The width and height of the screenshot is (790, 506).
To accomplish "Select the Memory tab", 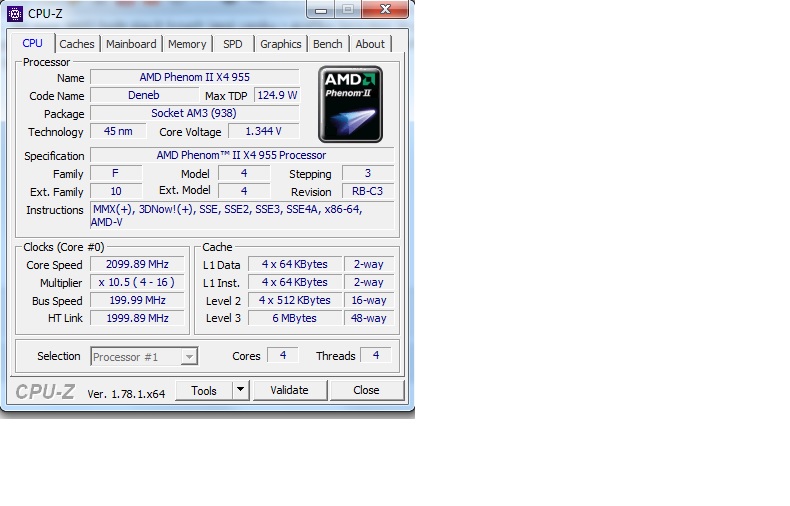I will coord(187,44).
